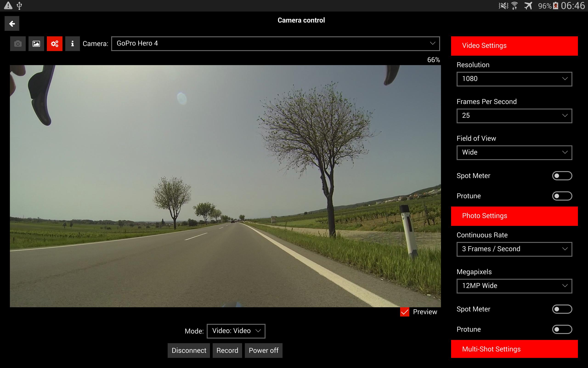
Task: Open the Continuous Rate dropdown
Action: pos(514,249)
